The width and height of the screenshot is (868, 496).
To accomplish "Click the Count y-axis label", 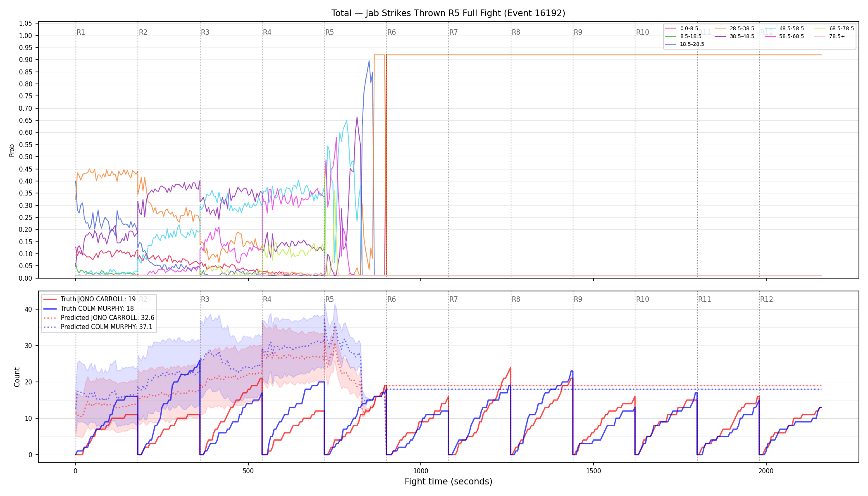I will click(17, 377).
